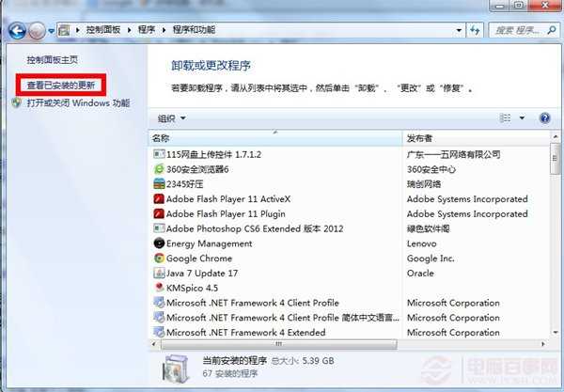
Task: Click .NET Framework 4 Client Profile icon
Action: (x=159, y=303)
